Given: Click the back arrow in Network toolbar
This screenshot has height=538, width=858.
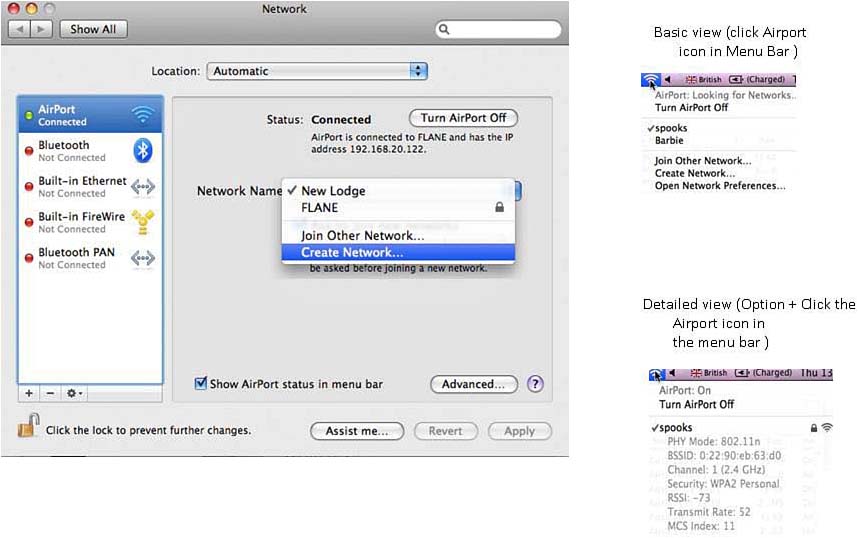Looking at the screenshot, I should 20,29.
